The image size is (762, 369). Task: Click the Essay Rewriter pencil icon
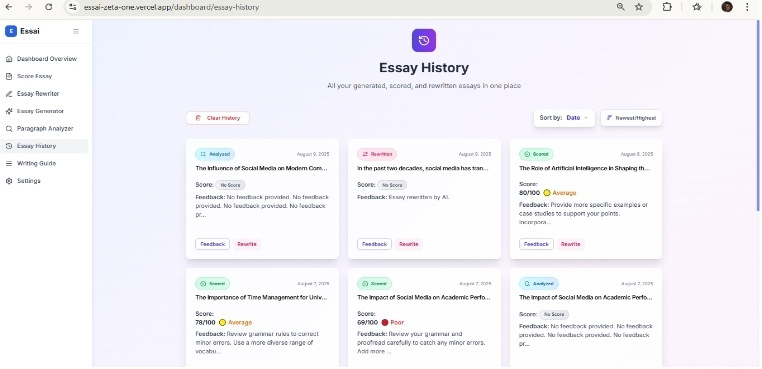9,94
